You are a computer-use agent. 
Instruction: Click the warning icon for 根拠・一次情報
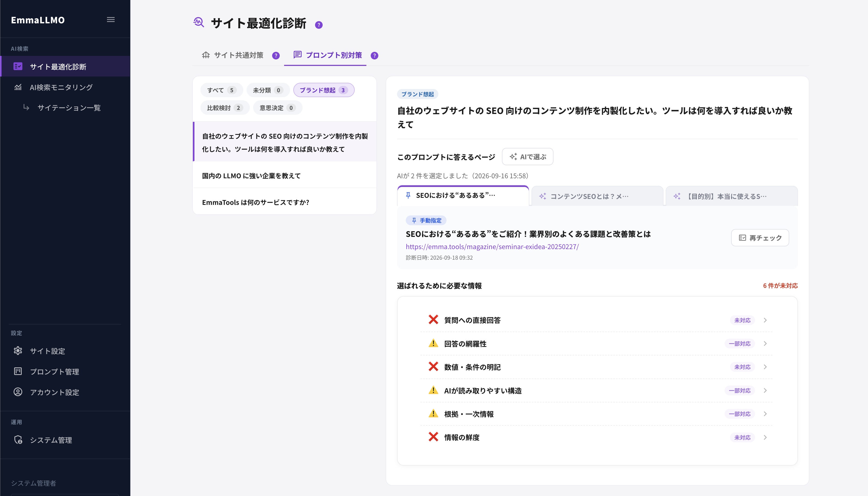(x=433, y=414)
